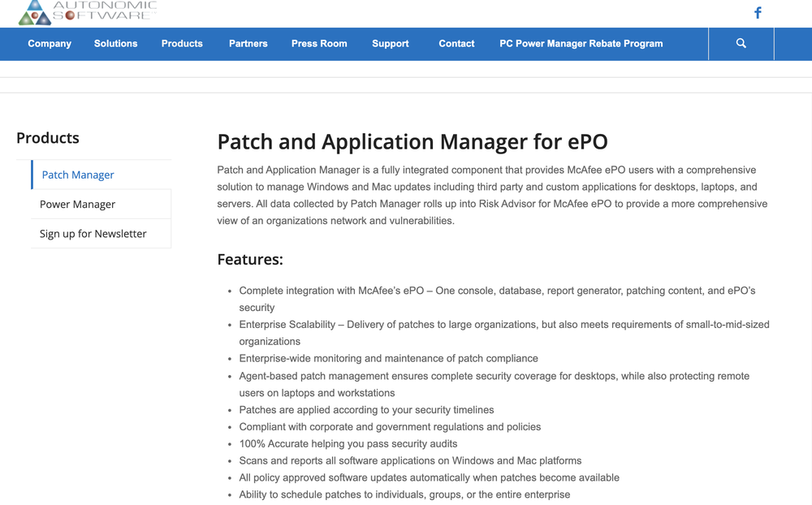Open PC Power Manager Rebate Program
This screenshot has width=812, height=505.
click(x=581, y=44)
